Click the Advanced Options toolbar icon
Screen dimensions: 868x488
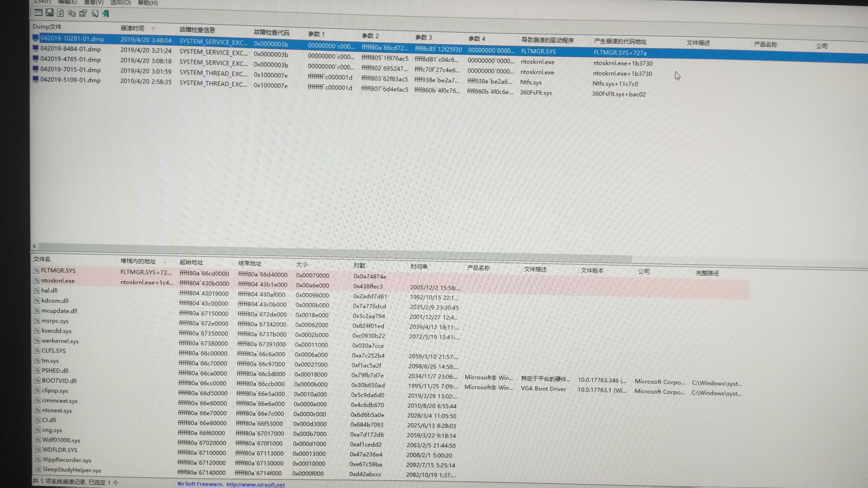coord(38,12)
